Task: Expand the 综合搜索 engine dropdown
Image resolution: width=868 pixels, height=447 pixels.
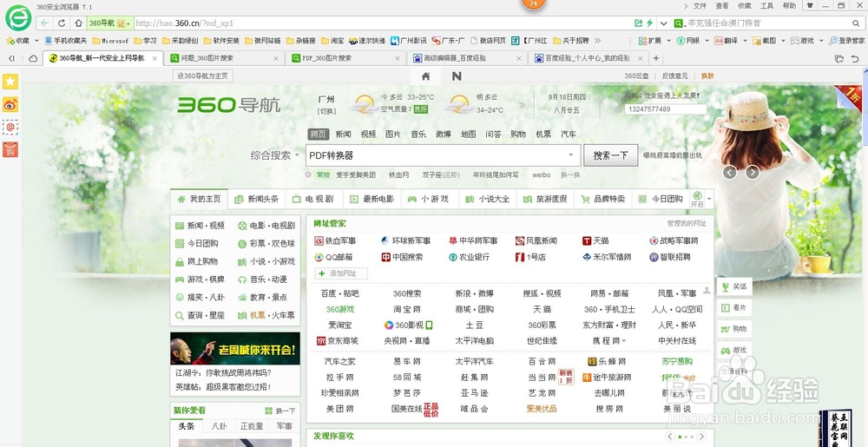Action: [297, 155]
